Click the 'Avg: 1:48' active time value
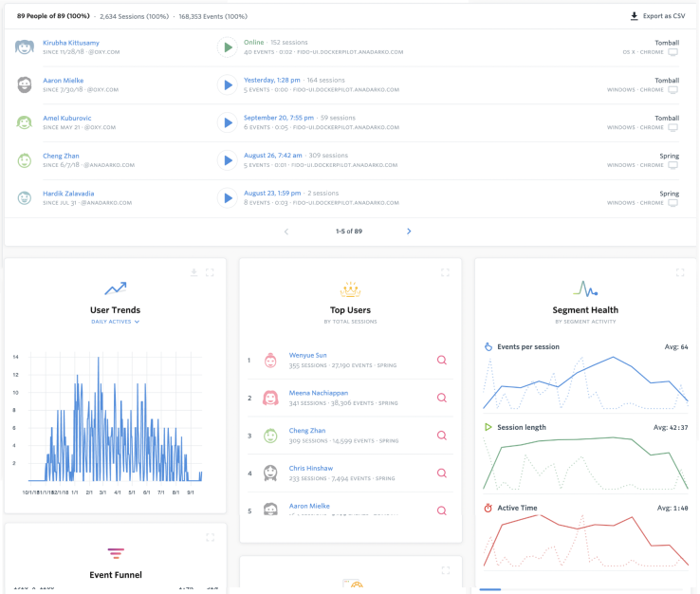This screenshot has height=594, width=700. click(672, 508)
